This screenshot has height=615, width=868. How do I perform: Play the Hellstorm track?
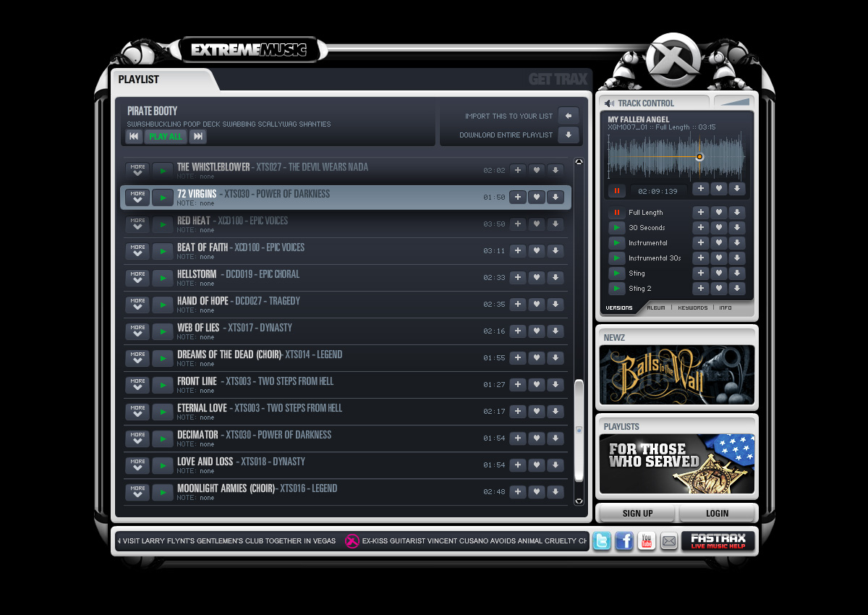163,277
